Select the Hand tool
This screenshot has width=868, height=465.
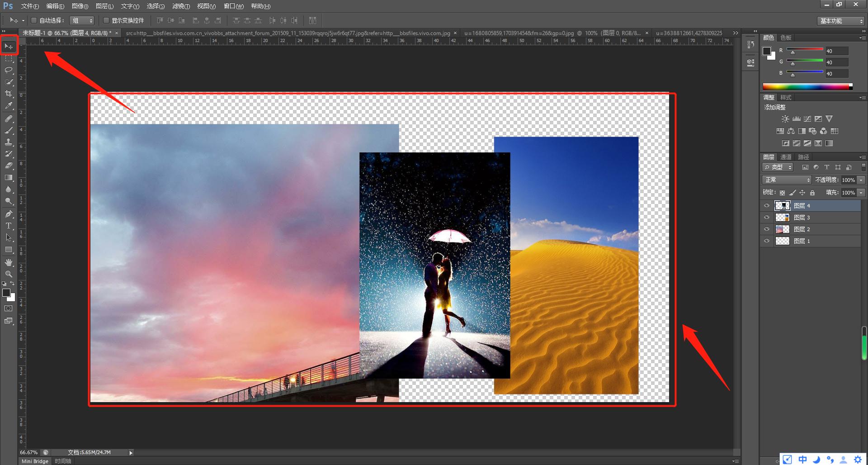[x=9, y=262]
